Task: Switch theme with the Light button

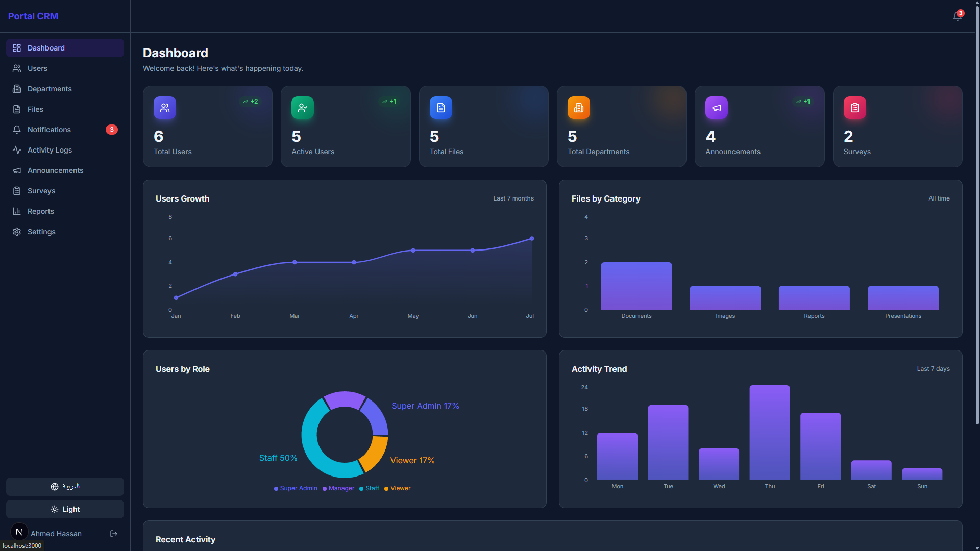Action: point(65,509)
